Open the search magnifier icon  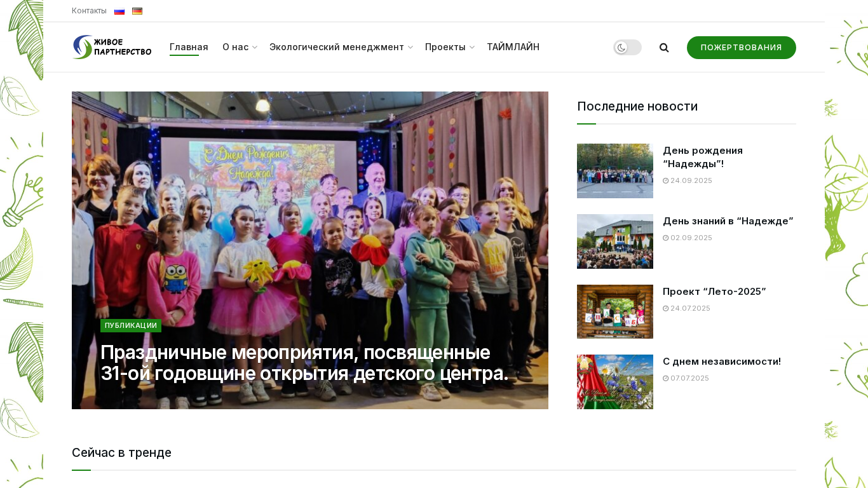click(x=664, y=48)
